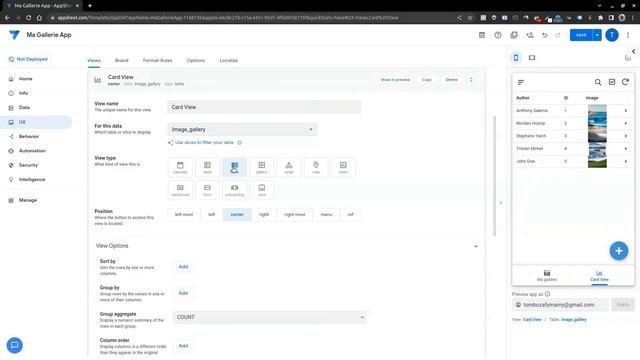This screenshot has width=640, height=360.
Task: Select the map view type
Action: [316, 167]
